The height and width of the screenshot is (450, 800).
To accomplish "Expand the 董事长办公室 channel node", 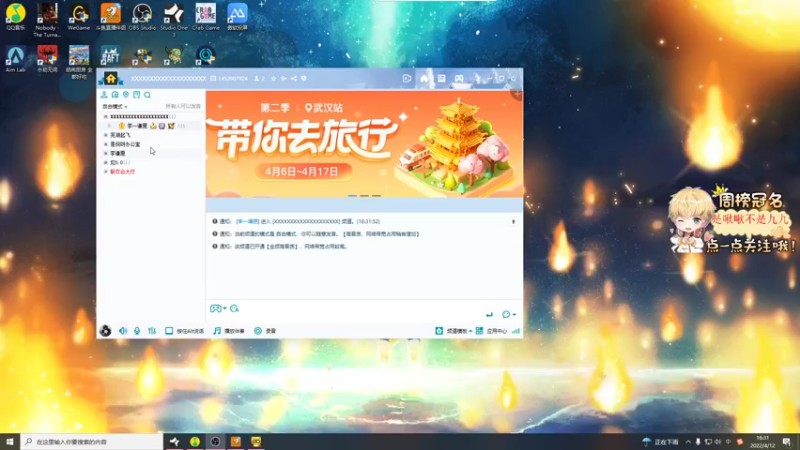I will pos(106,144).
